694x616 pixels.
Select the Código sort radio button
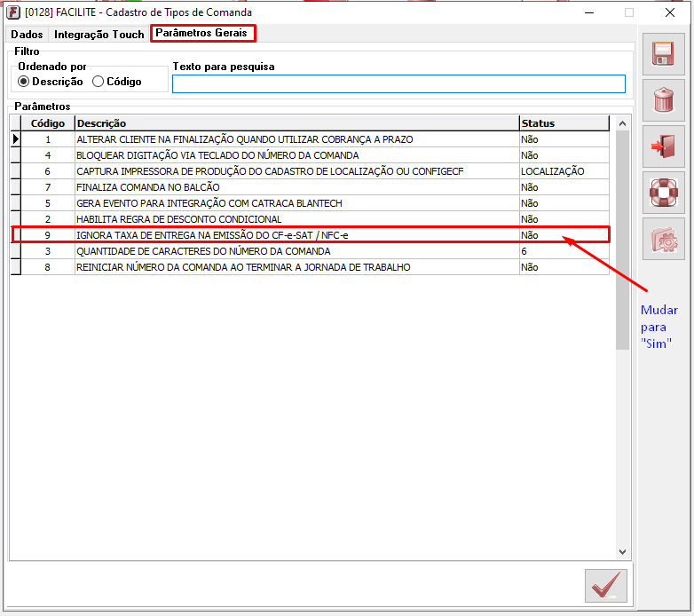pyautogui.click(x=99, y=82)
